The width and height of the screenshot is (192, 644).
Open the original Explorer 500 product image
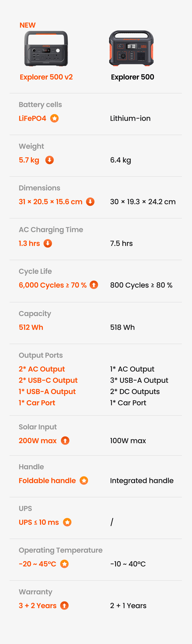pyautogui.click(x=132, y=48)
